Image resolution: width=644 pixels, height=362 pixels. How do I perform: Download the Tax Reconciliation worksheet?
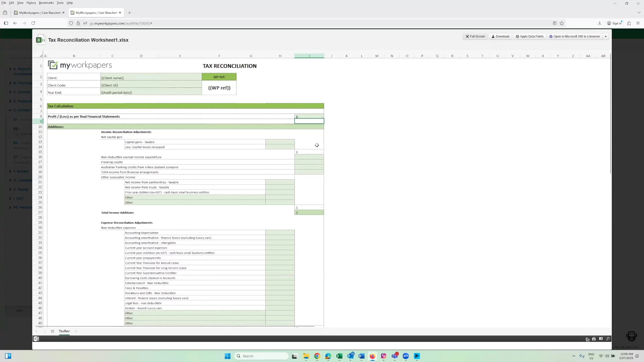pyautogui.click(x=500, y=37)
